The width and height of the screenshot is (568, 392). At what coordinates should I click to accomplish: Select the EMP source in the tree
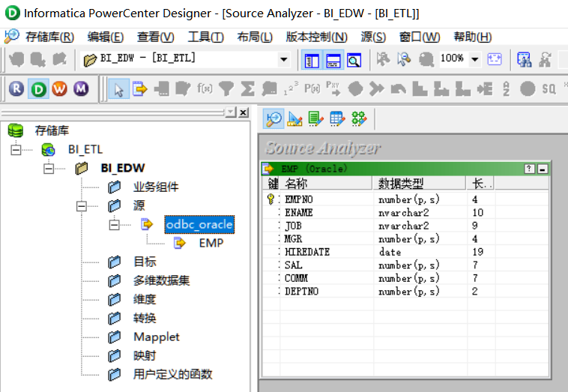(211, 243)
